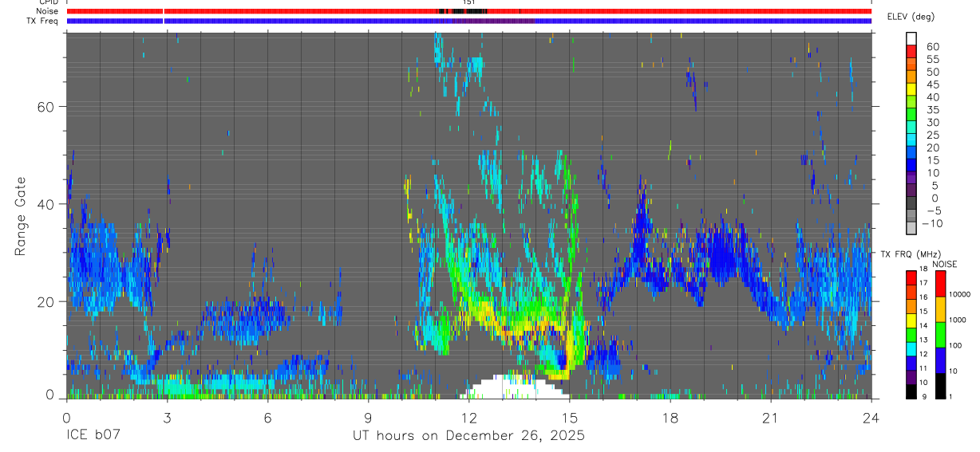Click the 'ICE b07' radar label

click(92, 435)
